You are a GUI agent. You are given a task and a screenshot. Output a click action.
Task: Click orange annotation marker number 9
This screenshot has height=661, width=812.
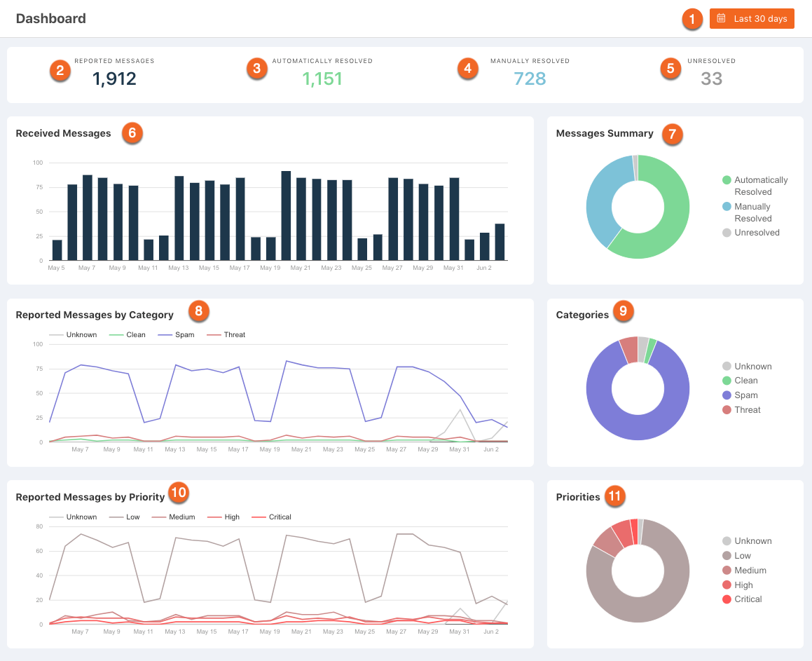pyautogui.click(x=623, y=311)
